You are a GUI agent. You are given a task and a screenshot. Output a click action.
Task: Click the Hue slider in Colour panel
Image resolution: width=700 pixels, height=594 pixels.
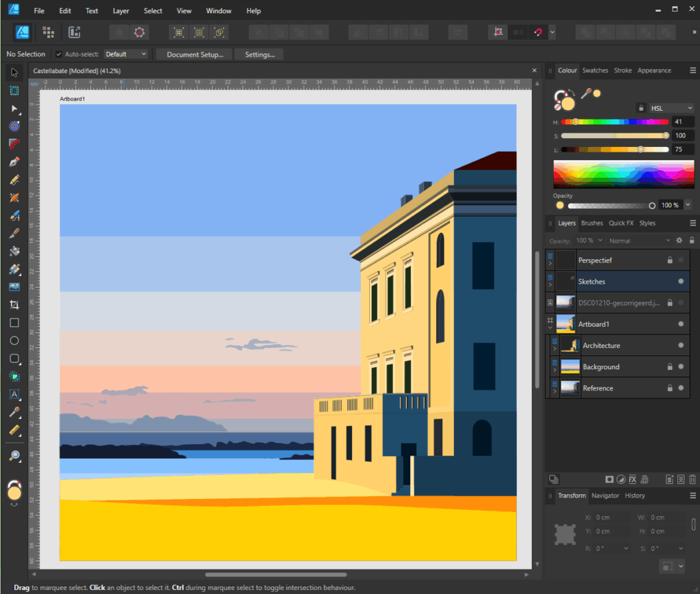click(x=615, y=122)
